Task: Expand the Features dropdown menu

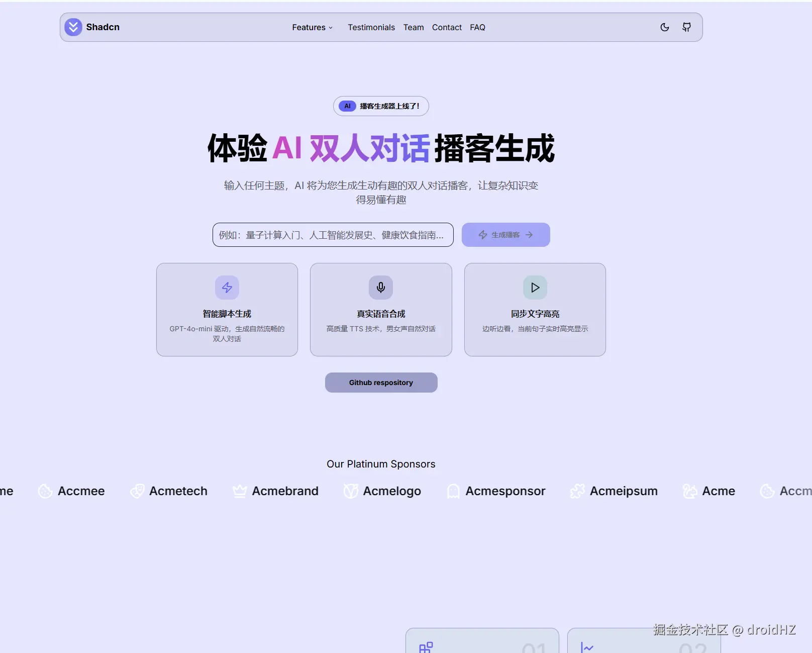Action: [x=313, y=27]
